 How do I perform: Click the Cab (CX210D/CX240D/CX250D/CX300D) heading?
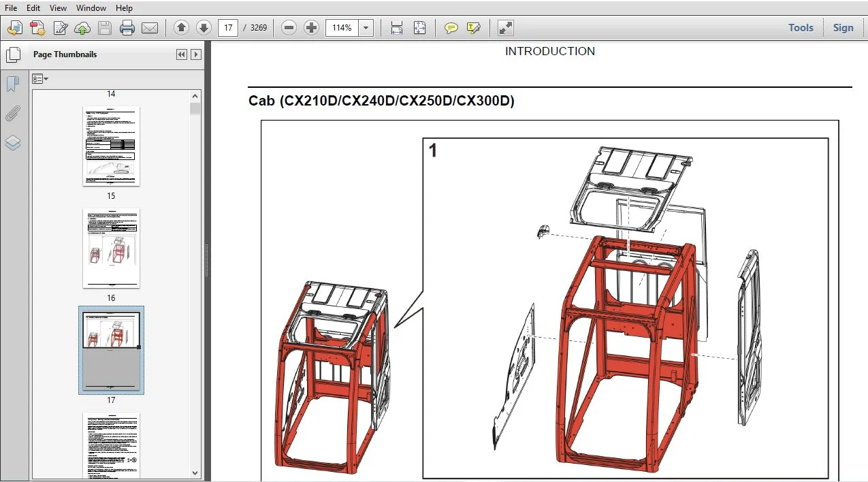[x=382, y=101]
